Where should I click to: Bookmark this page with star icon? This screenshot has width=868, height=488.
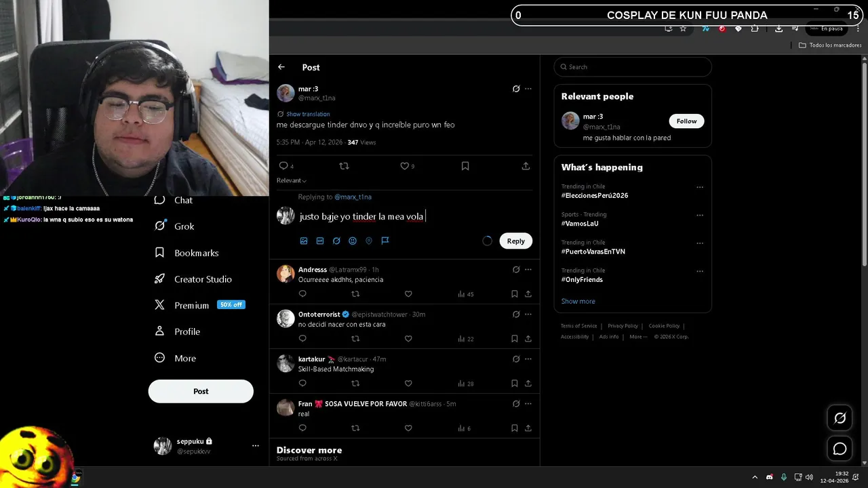point(683,28)
